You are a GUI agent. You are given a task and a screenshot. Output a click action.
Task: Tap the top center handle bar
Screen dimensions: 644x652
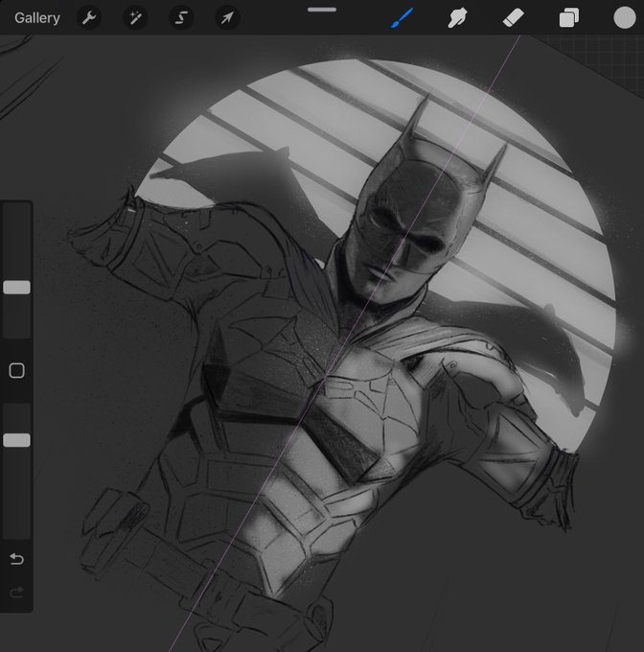click(x=322, y=10)
